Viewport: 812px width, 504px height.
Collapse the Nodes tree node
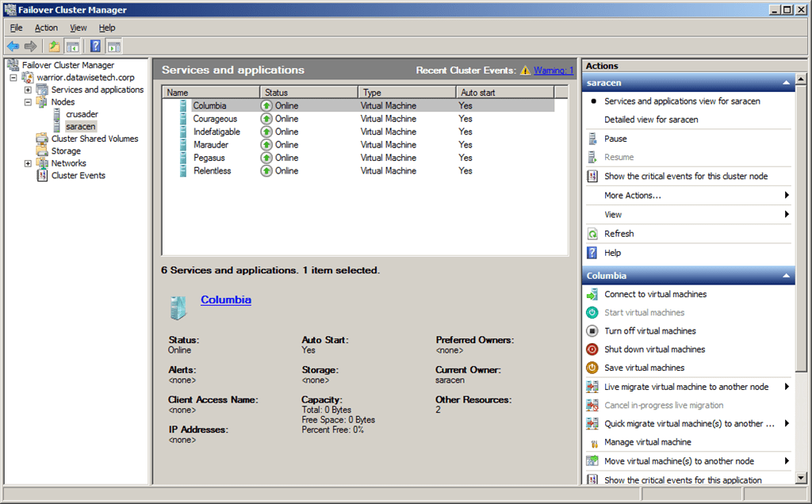28,102
